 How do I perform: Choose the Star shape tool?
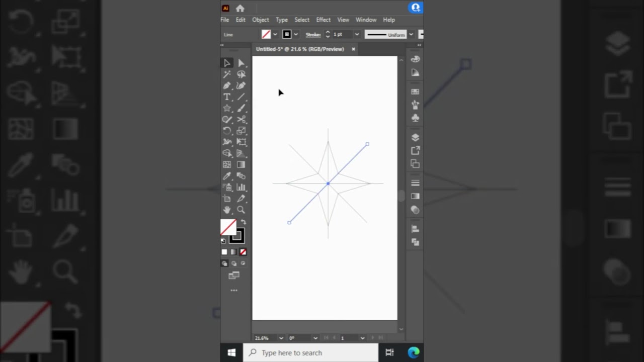(x=227, y=108)
